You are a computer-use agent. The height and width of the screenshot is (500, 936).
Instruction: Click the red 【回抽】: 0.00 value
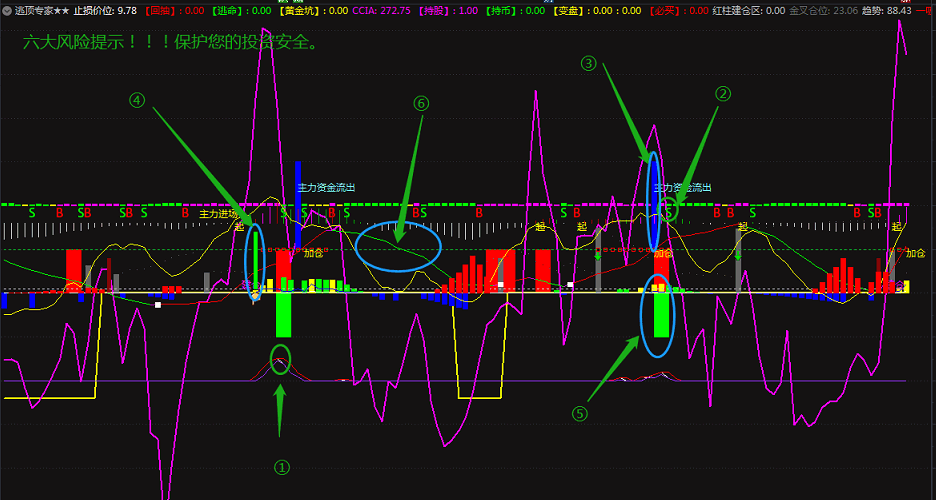click(174, 11)
